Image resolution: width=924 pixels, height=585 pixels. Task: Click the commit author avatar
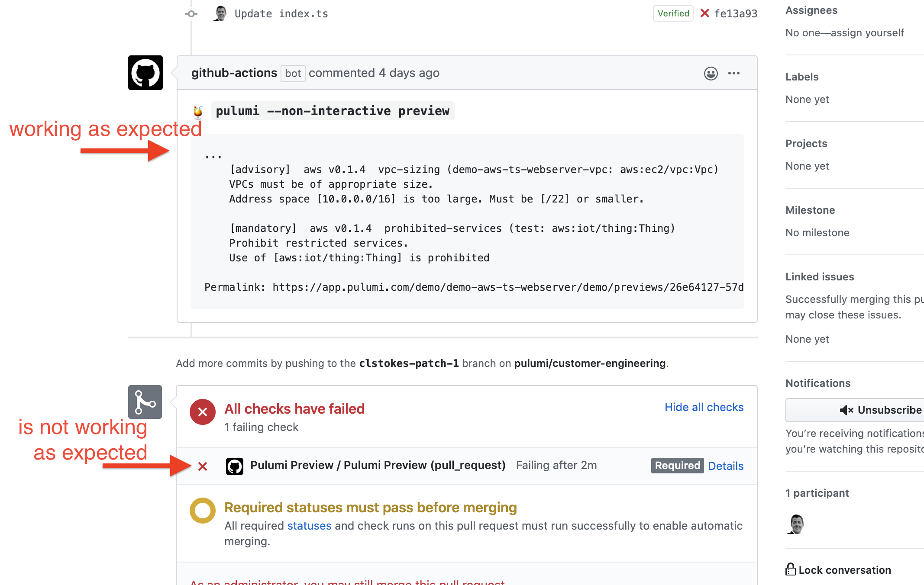click(220, 13)
